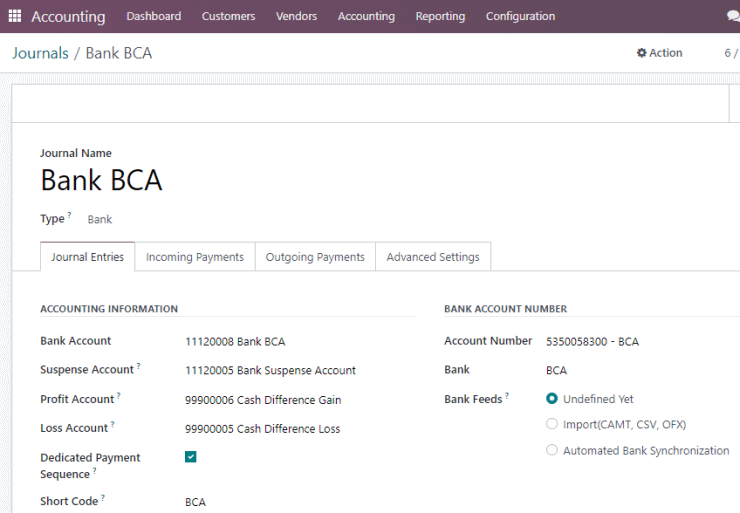Viewport: 740px width, 513px height.
Task: Click the Bank field value BCA
Action: click(x=556, y=370)
